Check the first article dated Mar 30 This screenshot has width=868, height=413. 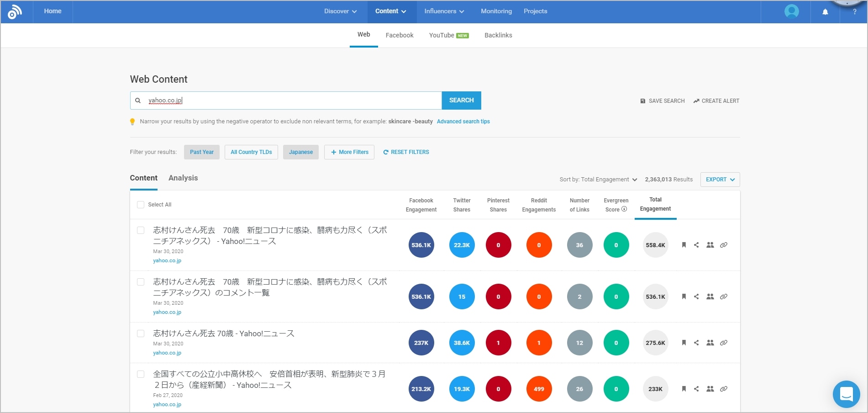[141, 230]
